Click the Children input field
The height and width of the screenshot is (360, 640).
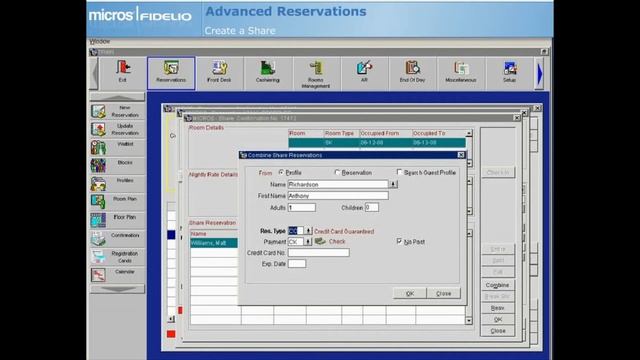point(372,207)
